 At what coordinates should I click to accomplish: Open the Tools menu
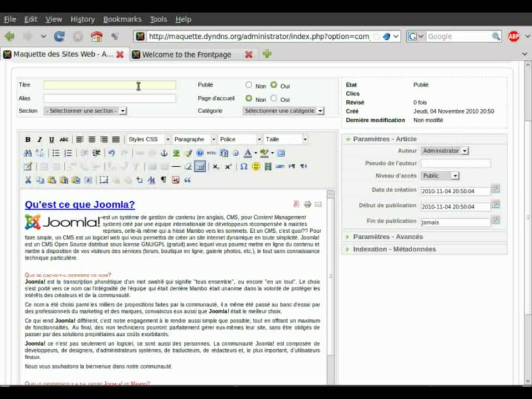click(x=158, y=19)
